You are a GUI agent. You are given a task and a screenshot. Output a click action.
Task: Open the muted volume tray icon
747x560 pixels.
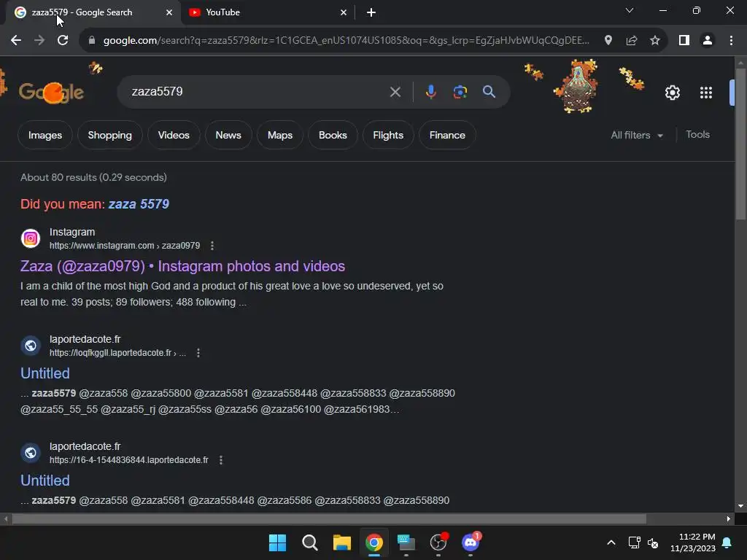(653, 542)
